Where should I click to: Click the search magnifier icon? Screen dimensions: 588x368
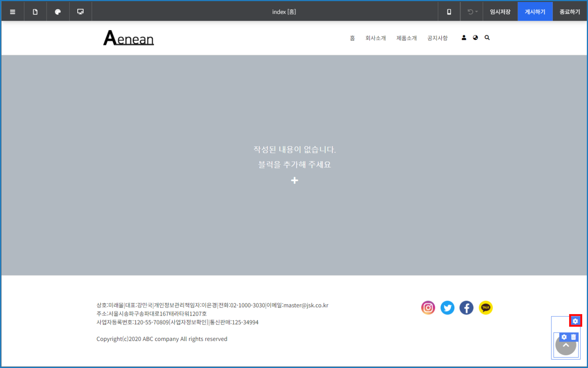point(487,38)
